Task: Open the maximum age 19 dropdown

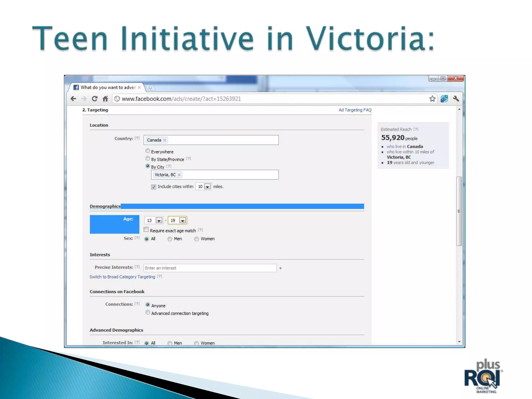Action: 183,221
